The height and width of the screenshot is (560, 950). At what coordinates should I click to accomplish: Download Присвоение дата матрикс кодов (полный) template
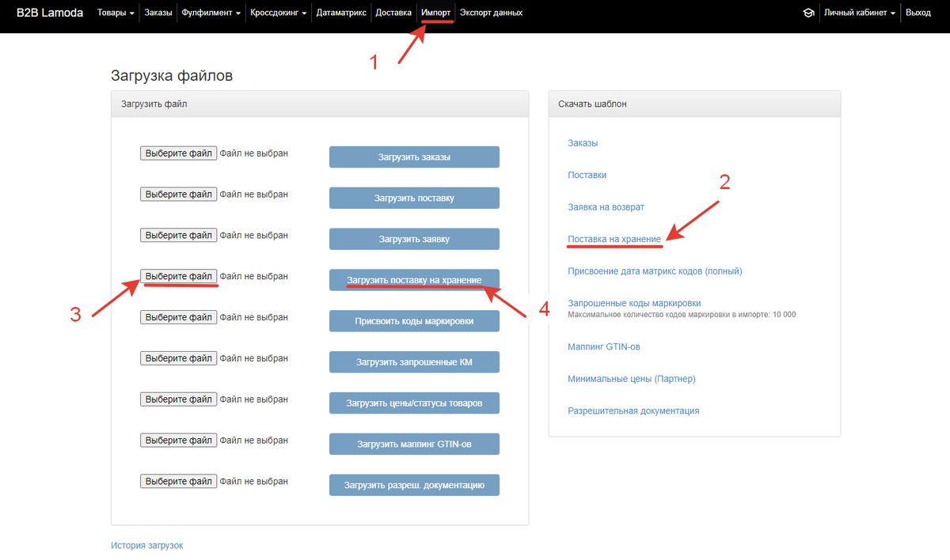655,271
